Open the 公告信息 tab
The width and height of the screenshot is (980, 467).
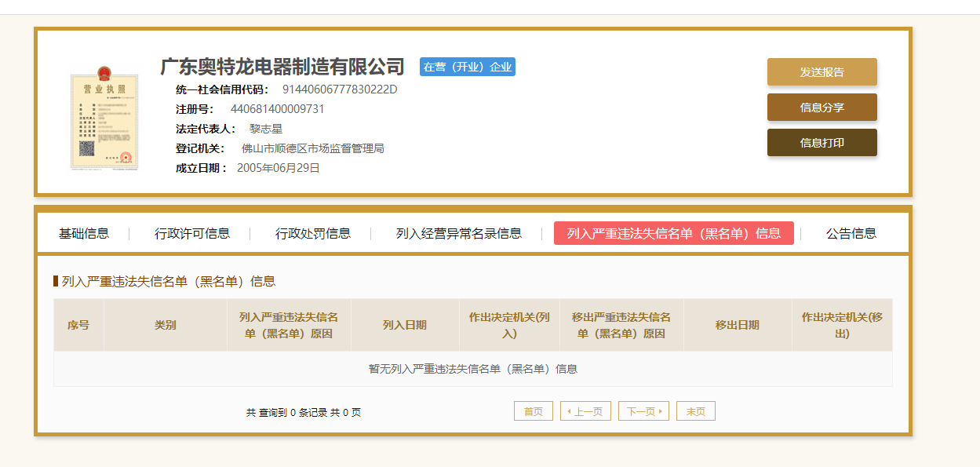tap(851, 233)
